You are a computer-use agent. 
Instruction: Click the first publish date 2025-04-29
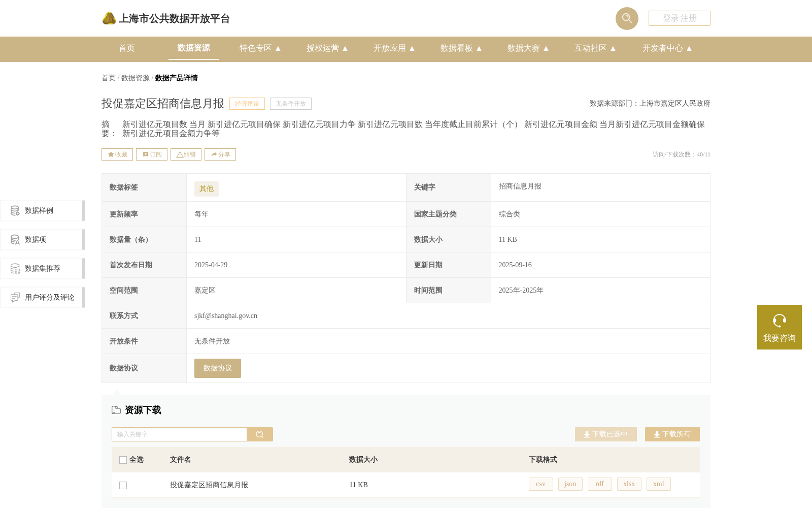(x=211, y=265)
